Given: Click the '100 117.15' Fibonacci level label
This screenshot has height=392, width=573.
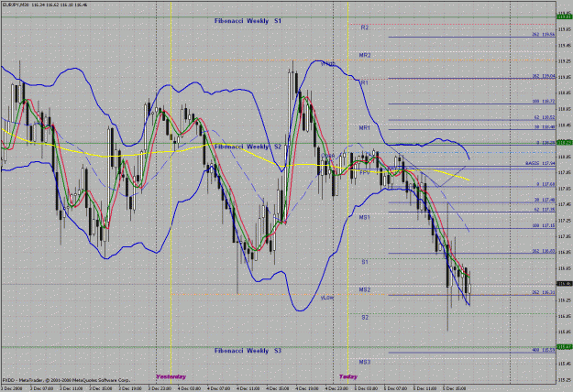Looking at the screenshot, I should click(x=544, y=226).
